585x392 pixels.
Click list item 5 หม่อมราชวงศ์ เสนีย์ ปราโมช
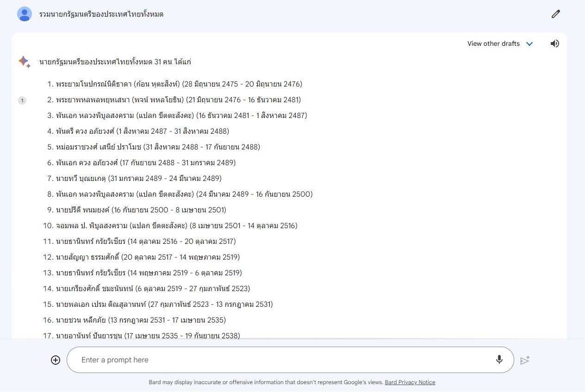coord(158,147)
